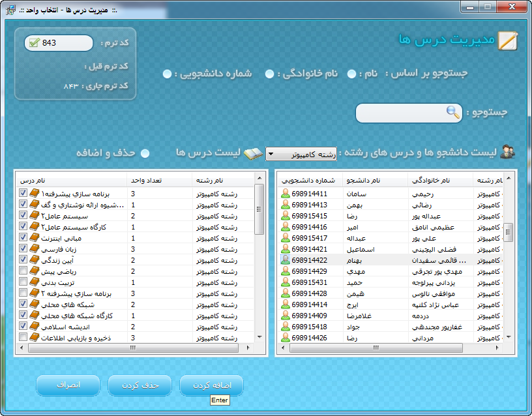Click the open book icon near لیست درس ها

coord(253,153)
